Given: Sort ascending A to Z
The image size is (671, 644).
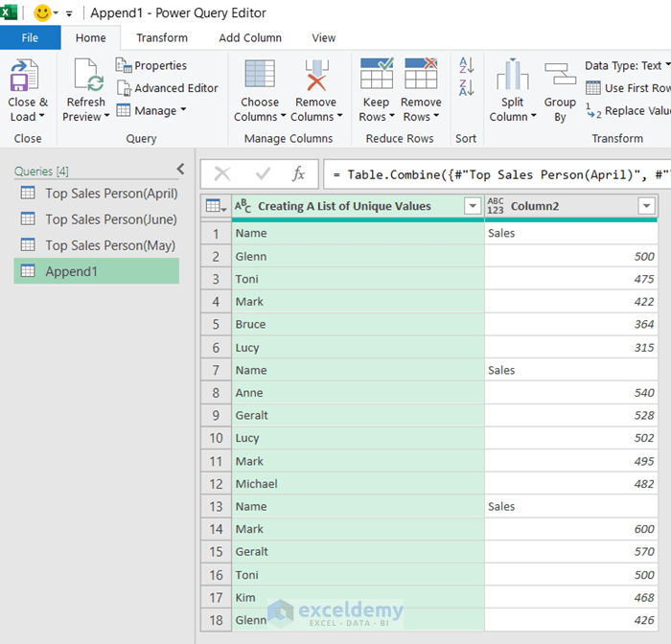Looking at the screenshot, I should coord(467,65).
